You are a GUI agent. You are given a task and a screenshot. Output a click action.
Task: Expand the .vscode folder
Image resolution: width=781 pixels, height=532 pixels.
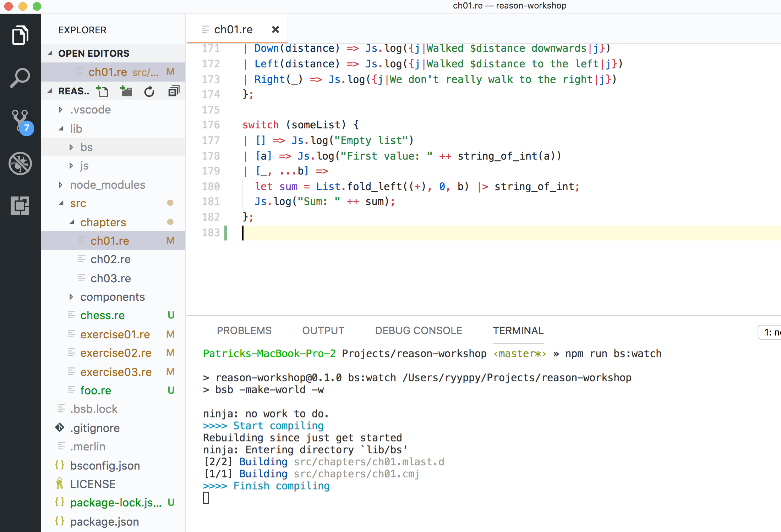[x=90, y=110]
